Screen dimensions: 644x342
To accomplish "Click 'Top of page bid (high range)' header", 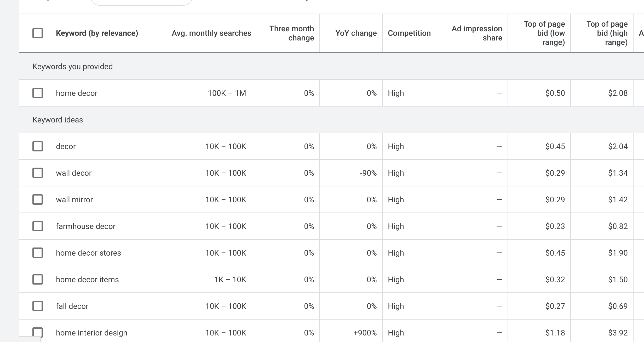I will tap(607, 33).
